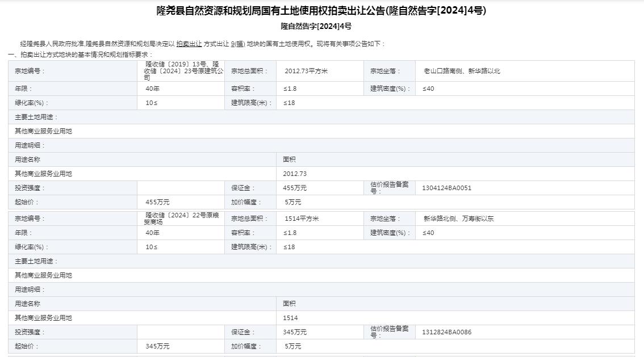Click the 1514平方米 total area value

click(302, 219)
